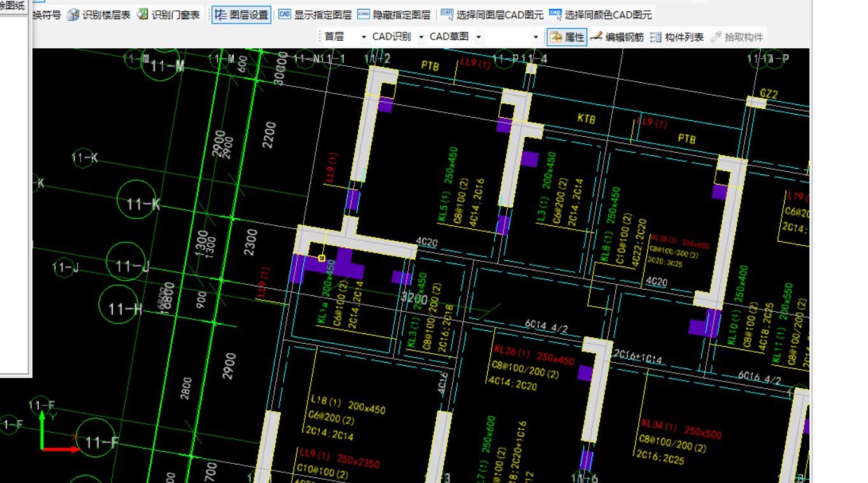
Task: Open the CAD草图 dropdown
Action: 455,37
